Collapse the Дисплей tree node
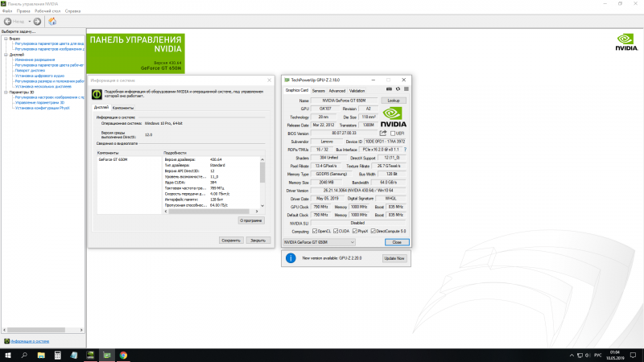This screenshot has height=362, width=644. 4,55
